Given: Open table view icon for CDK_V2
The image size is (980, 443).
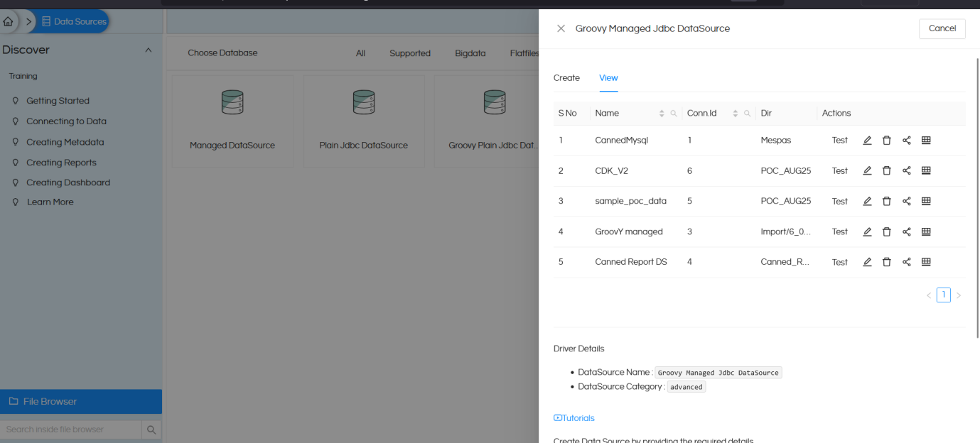Looking at the screenshot, I should (x=926, y=171).
